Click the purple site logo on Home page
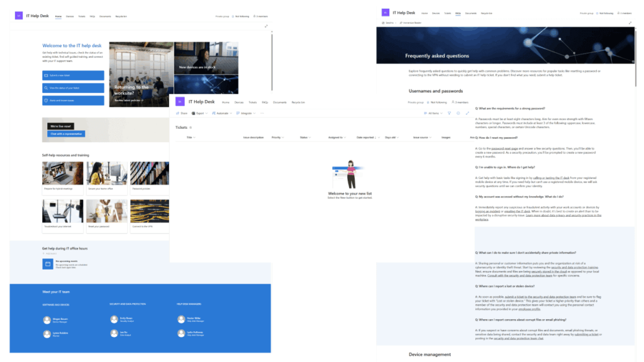 pos(18,16)
